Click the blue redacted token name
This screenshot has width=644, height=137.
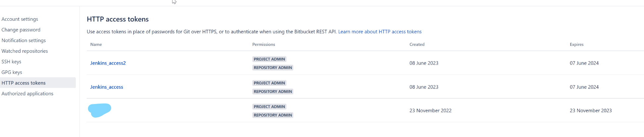pyautogui.click(x=100, y=110)
